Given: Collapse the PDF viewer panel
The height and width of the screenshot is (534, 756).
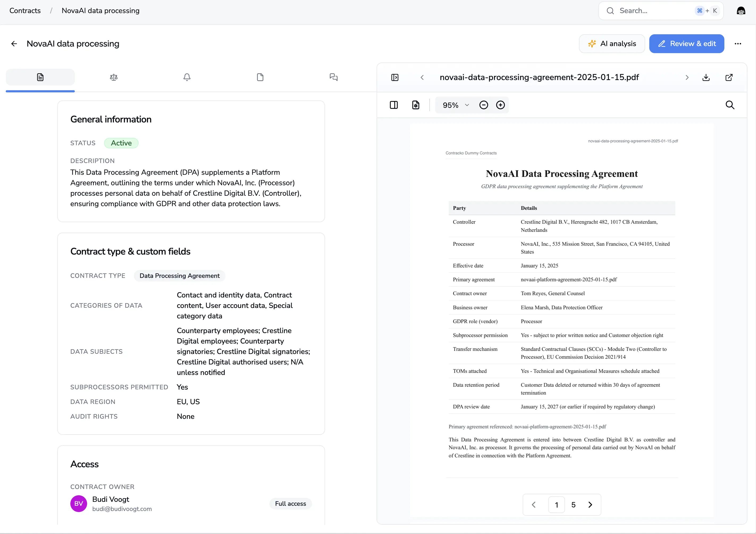Looking at the screenshot, I should tap(395, 77).
